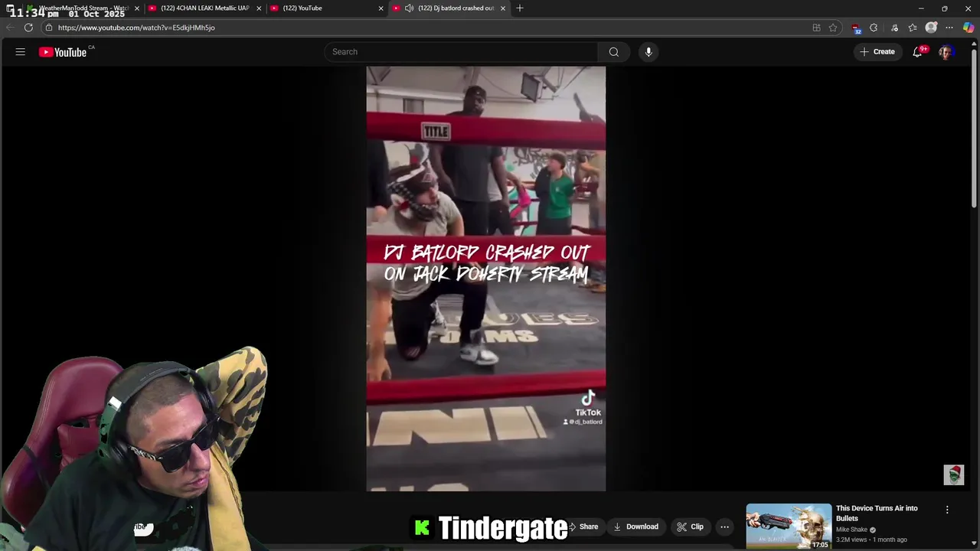Click the floating avatar widget at right edge
This screenshot has height=551, width=980.
pyautogui.click(x=953, y=474)
